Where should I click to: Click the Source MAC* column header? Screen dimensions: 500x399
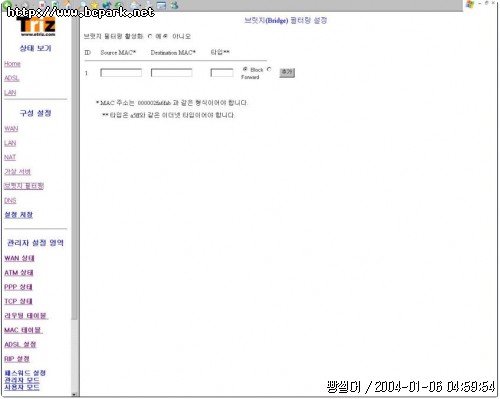(x=118, y=53)
